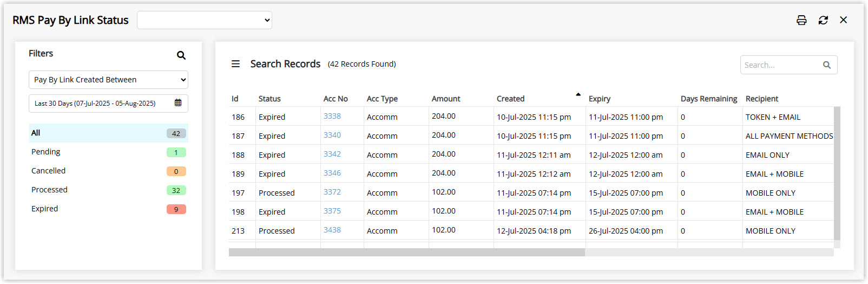Open Search Records hamburger menu
Viewport: 868px width, 284px height.
236,64
